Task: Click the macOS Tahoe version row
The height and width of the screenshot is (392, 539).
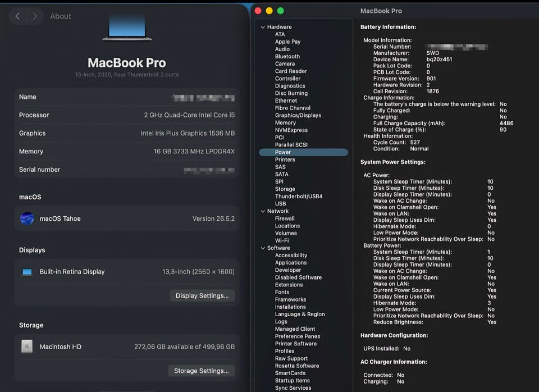Action: 127,218
